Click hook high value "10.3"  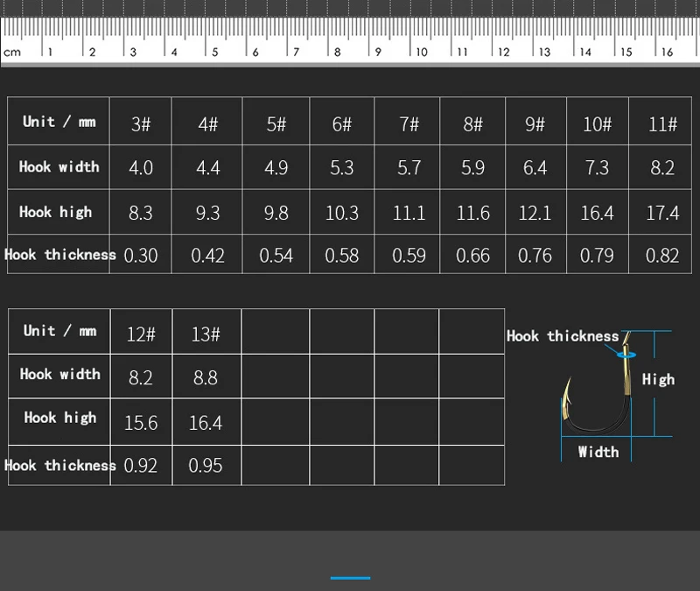point(342,213)
